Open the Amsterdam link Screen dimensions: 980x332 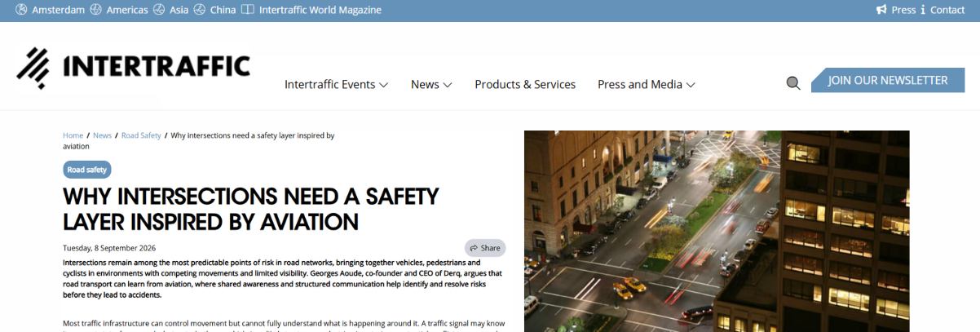pos(58,10)
